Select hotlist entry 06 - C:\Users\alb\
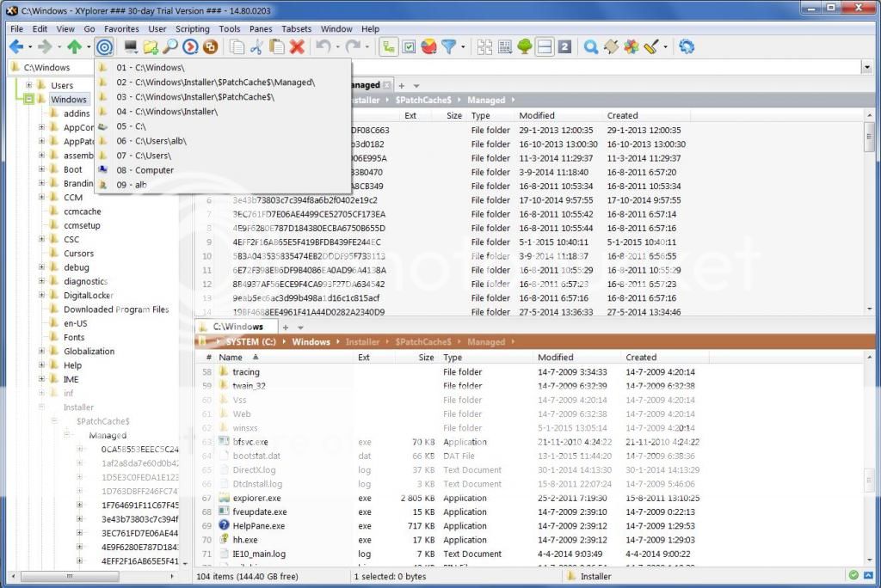 [151, 140]
